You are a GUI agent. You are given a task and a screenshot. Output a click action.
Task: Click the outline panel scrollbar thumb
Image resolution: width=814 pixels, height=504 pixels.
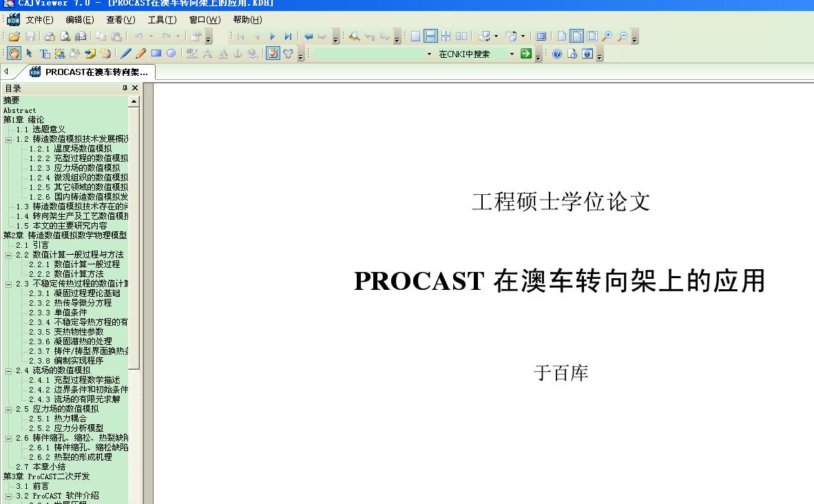pyautogui.click(x=134, y=238)
